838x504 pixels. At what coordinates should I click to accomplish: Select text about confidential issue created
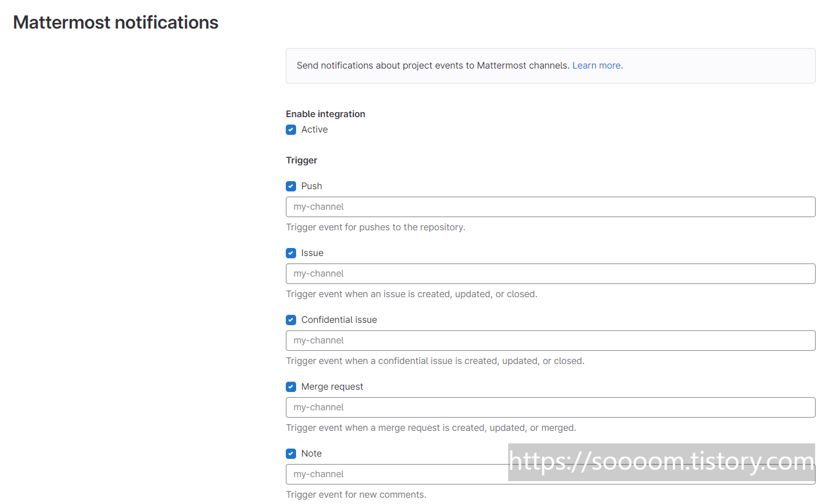tap(435, 361)
